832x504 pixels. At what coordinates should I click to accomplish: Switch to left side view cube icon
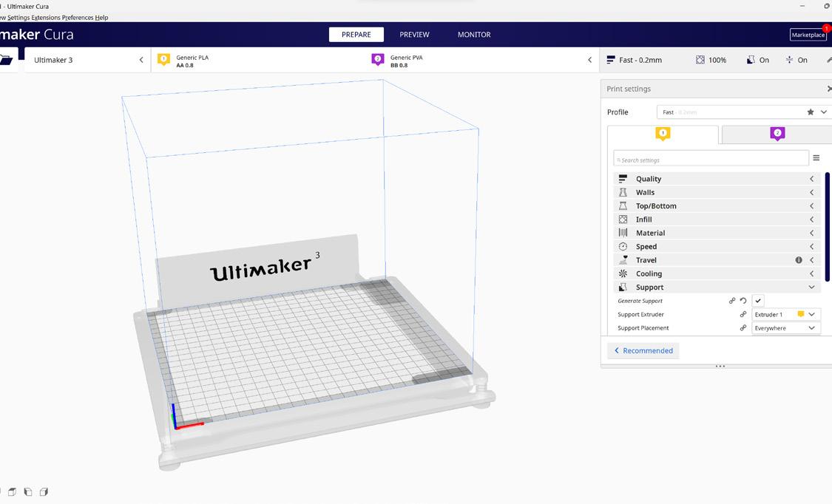point(27,492)
